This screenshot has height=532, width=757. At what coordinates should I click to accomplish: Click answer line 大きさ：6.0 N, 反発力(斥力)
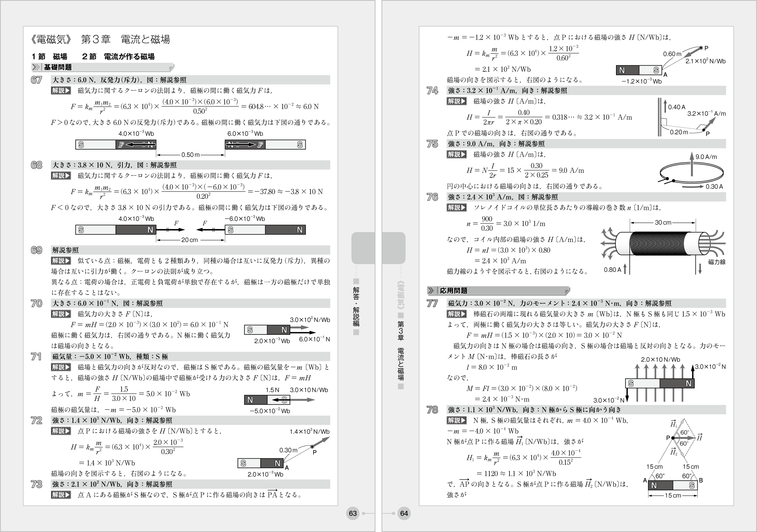click(x=190, y=80)
